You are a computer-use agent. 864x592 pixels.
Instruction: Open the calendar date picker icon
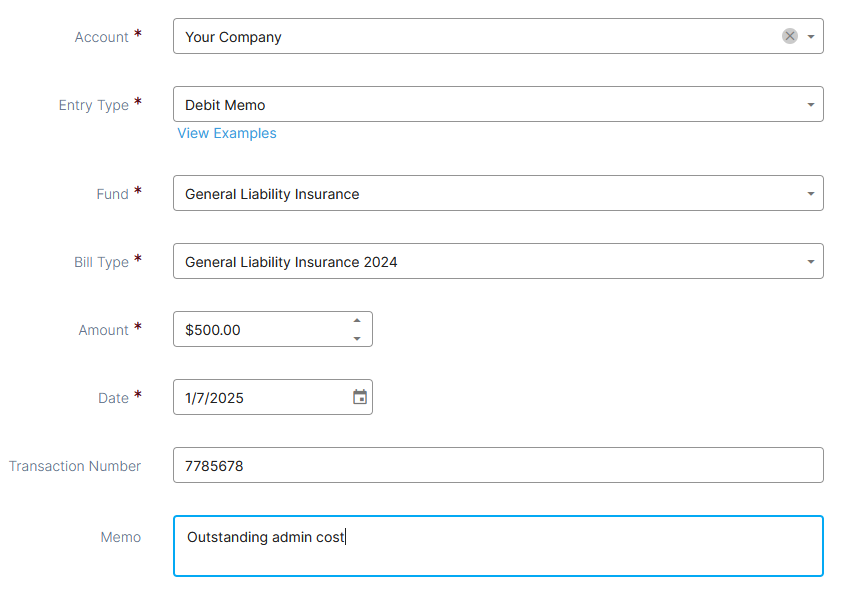(360, 397)
